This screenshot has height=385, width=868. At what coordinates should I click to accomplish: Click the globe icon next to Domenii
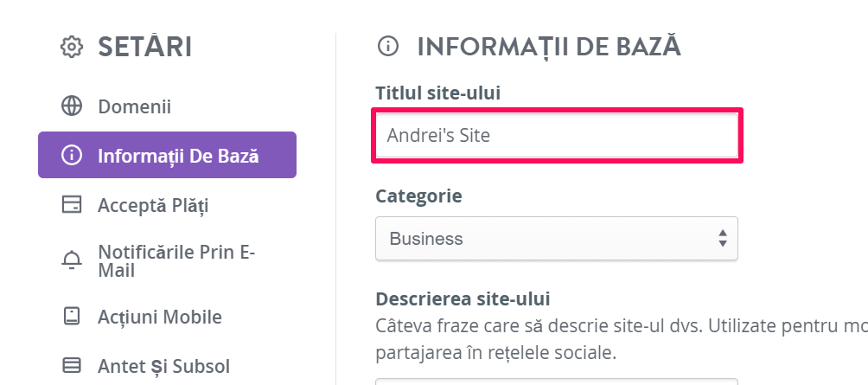point(72,106)
